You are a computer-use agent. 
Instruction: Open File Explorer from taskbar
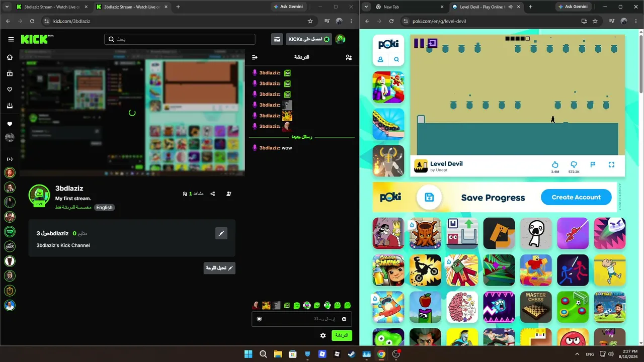tap(278, 354)
